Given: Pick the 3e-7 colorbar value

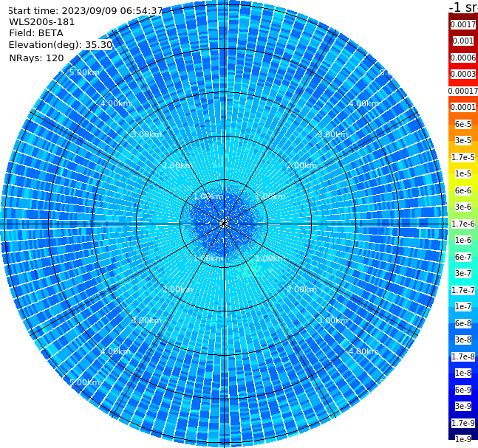Looking at the screenshot, I should pyautogui.click(x=463, y=273).
